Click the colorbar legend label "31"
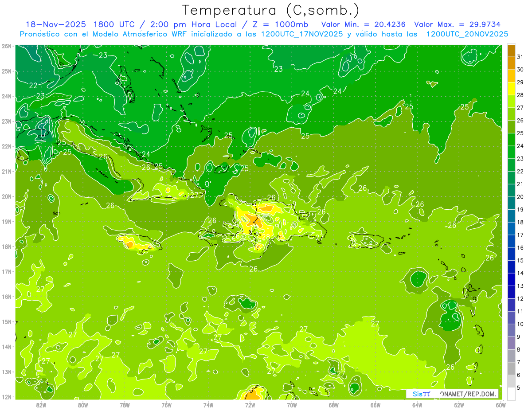Viewport: 532px width, 411px height. click(x=520, y=56)
